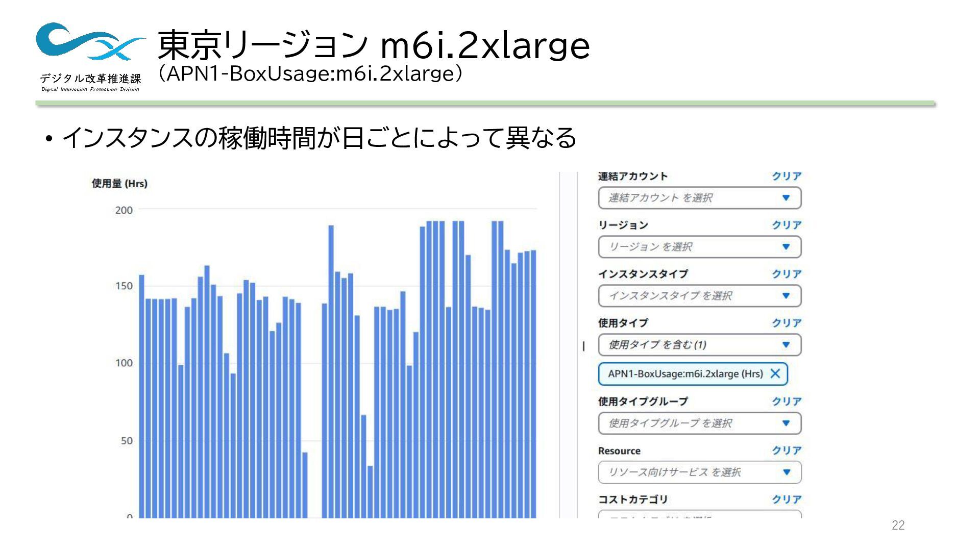Click the 50 y-axis value
Viewport: 980px width, 551px height.
pyautogui.click(x=127, y=441)
